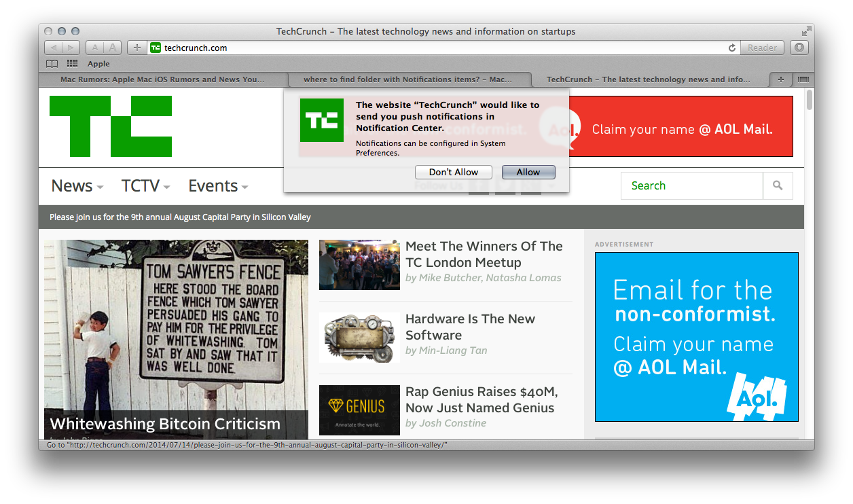853x504 pixels.
Task: Add bookmark with the plus button beside address bar
Action: pyautogui.click(x=137, y=48)
